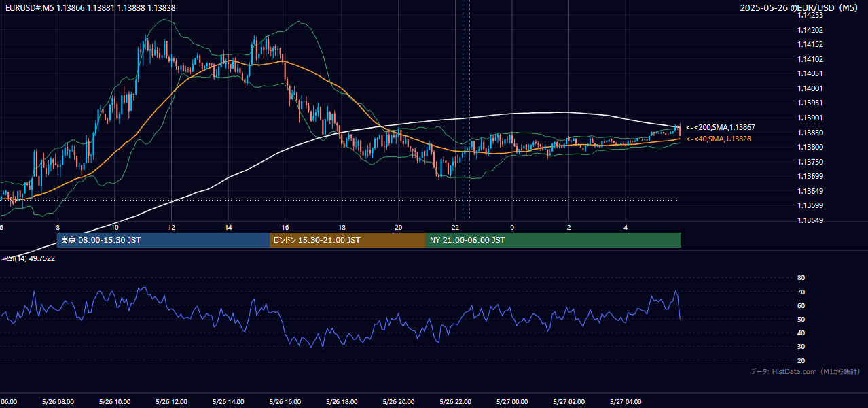
Task: Click hour label 22 under price chart
Action: click(x=455, y=227)
